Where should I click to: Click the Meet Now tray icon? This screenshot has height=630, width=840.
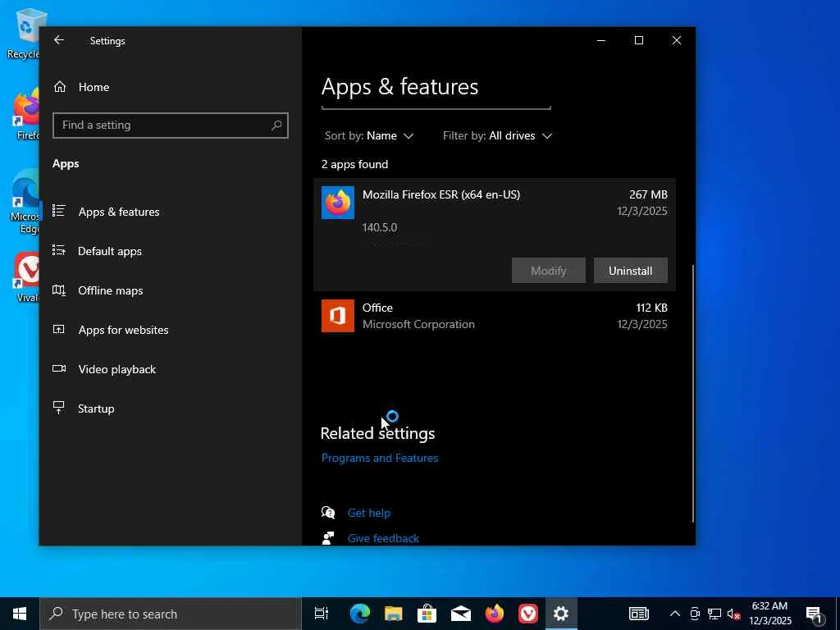pyautogui.click(x=695, y=614)
